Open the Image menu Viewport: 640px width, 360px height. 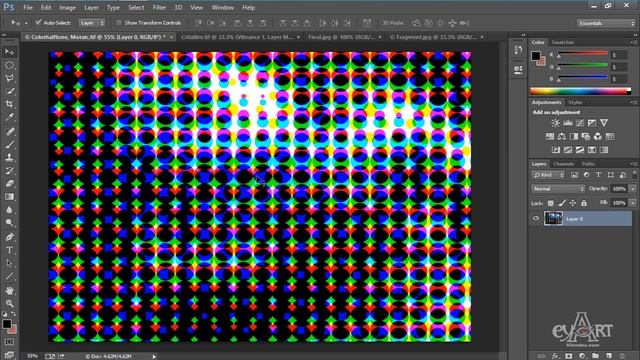[x=67, y=7]
